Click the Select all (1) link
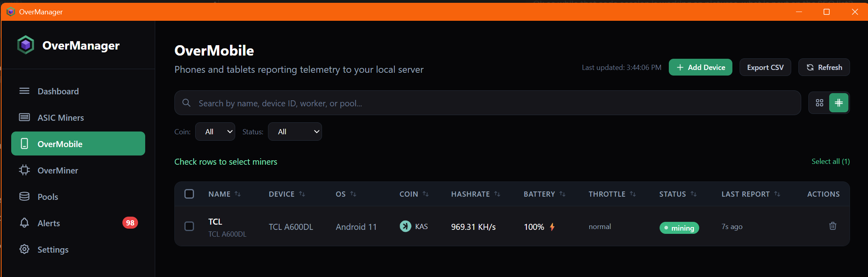The width and height of the screenshot is (868, 277). pos(830,161)
